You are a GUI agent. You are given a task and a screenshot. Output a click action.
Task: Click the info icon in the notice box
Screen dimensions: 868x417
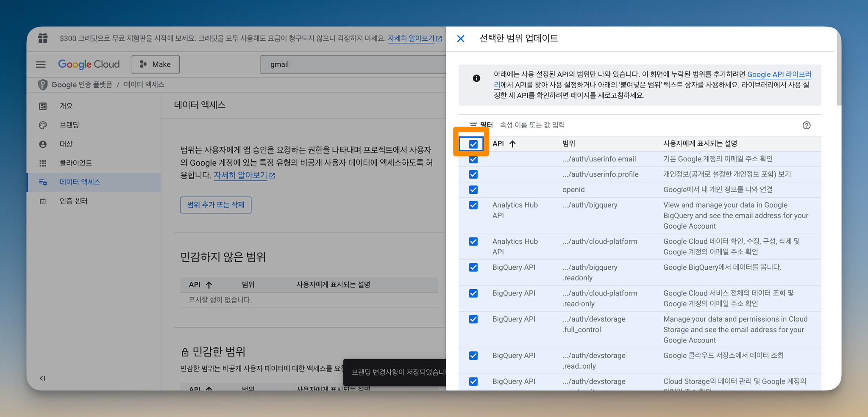click(x=476, y=78)
